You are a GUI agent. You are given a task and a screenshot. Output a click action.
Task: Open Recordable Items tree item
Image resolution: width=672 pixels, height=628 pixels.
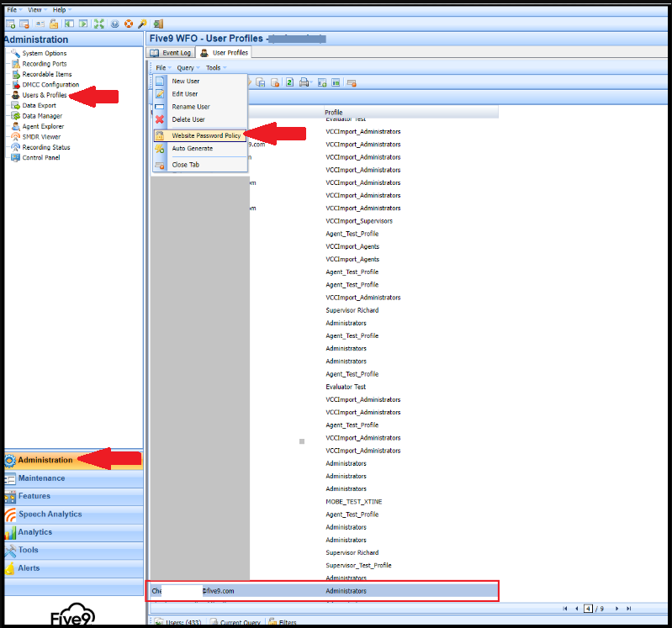pyautogui.click(x=47, y=74)
